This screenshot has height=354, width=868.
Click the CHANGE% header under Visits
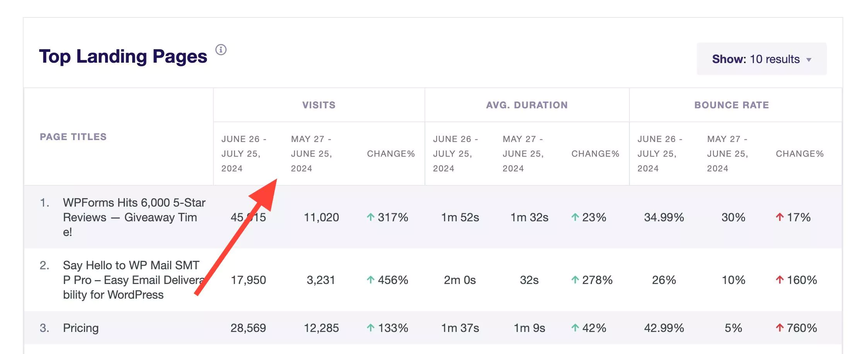(x=391, y=154)
